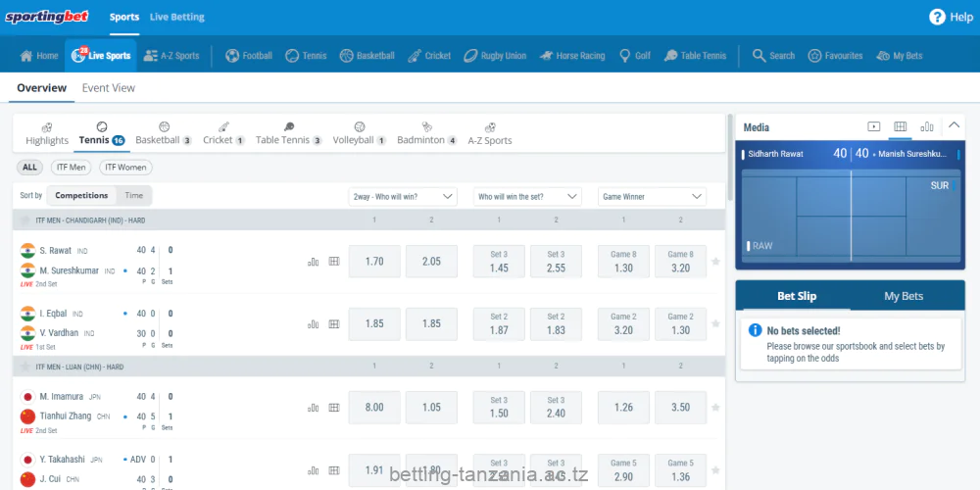Open Cricket in the top navigation bar

pos(429,56)
